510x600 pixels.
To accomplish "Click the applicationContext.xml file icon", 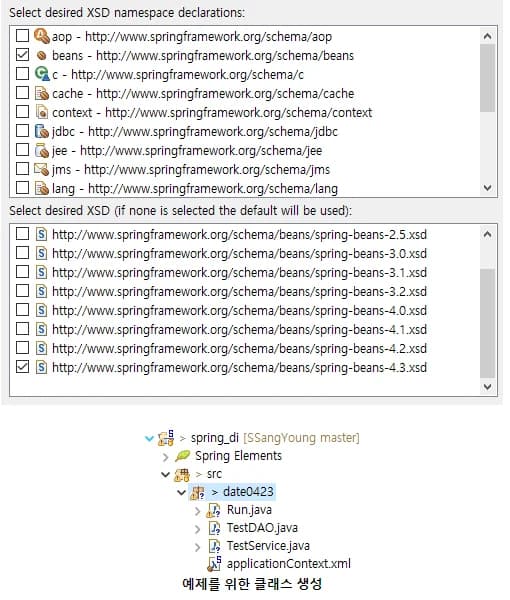I will 214,563.
